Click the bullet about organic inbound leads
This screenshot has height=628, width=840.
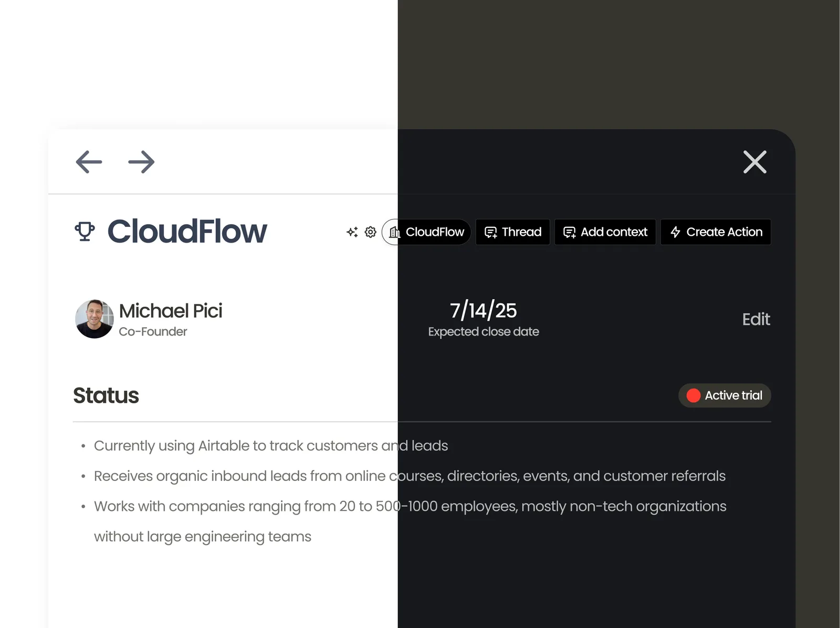coord(409,476)
